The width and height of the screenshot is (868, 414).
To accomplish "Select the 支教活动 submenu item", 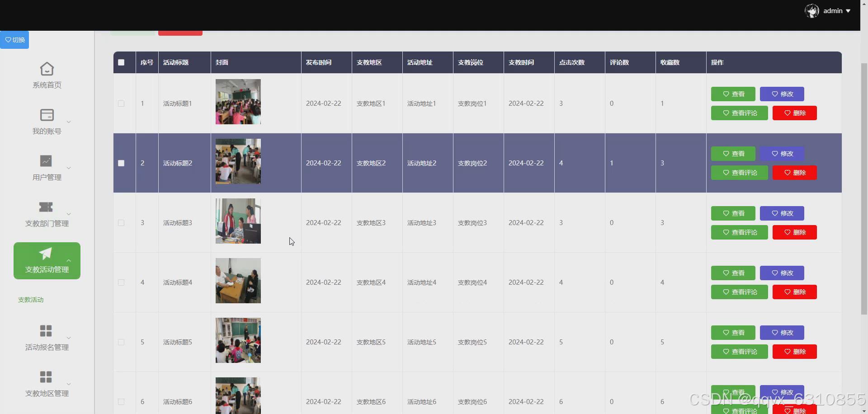I will point(31,300).
